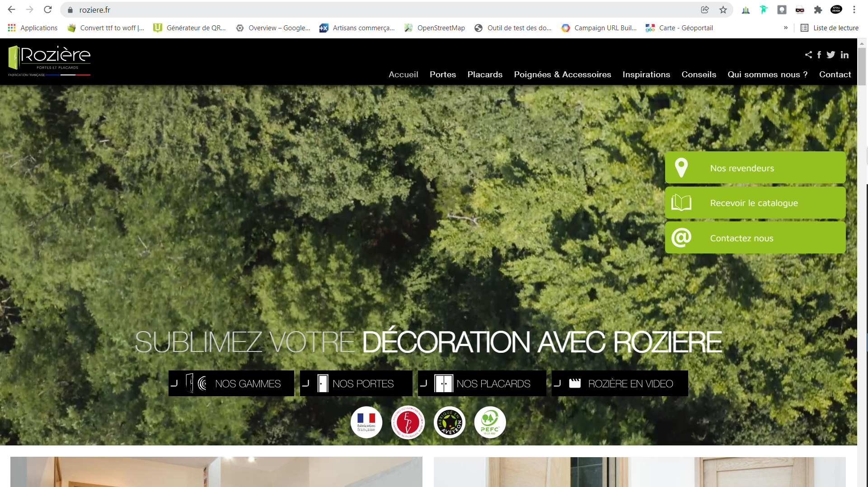868x487 pixels.
Task: Open the PEFC certification badge
Action: [490, 422]
